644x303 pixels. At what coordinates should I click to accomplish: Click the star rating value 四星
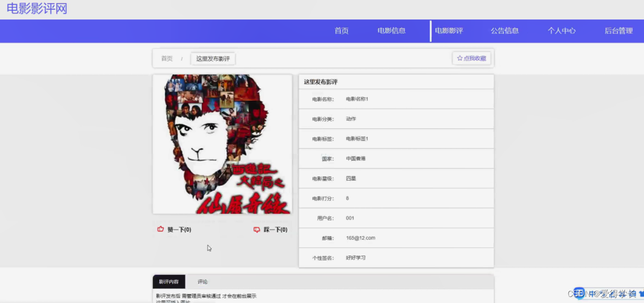[351, 179]
